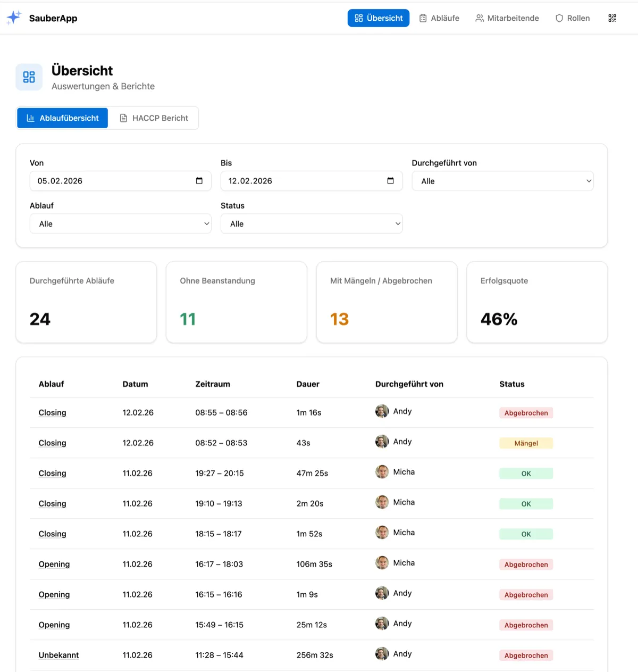Click the Opening link lasting 106m 35s
The height and width of the screenshot is (672, 638).
point(54,565)
